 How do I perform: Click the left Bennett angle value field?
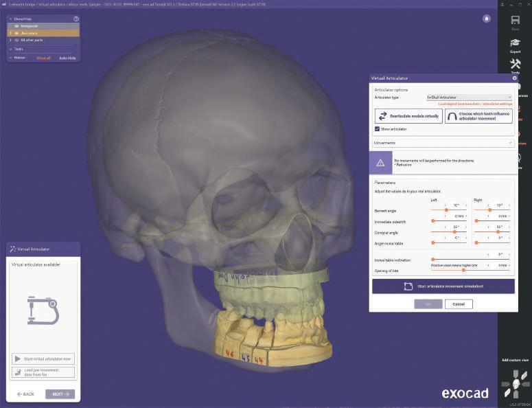point(456,205)
